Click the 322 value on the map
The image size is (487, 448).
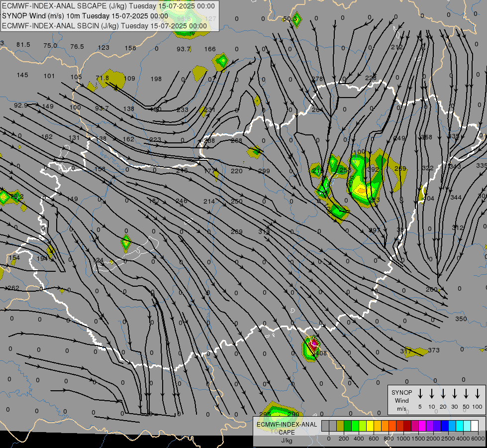pyautogui.click(x=428, y=168)
